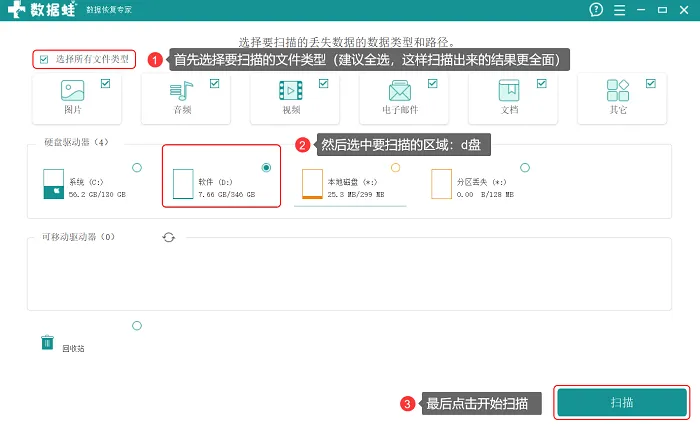Refresh the 可移动驱动器 removable drives list
This screenshot has height=427, width=700.
click(x=168, y=237)
